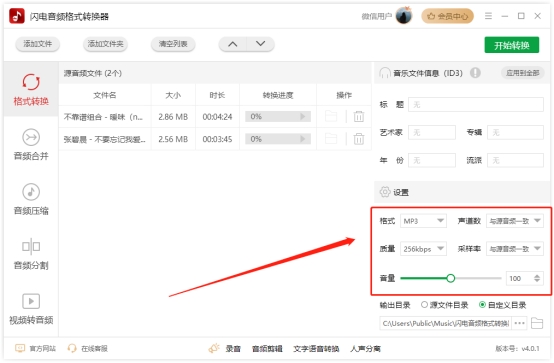554x363 pixels.
Task: Click the ID3 info exclamation icon
Action: [475, 73]
